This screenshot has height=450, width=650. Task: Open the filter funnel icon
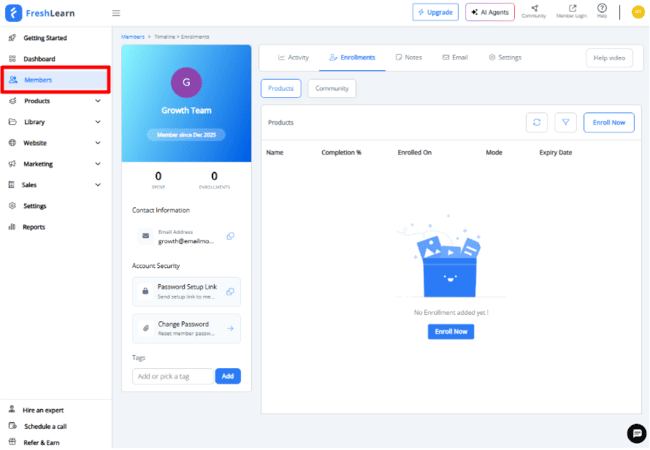pyautogui.click(x=565, y=123)
